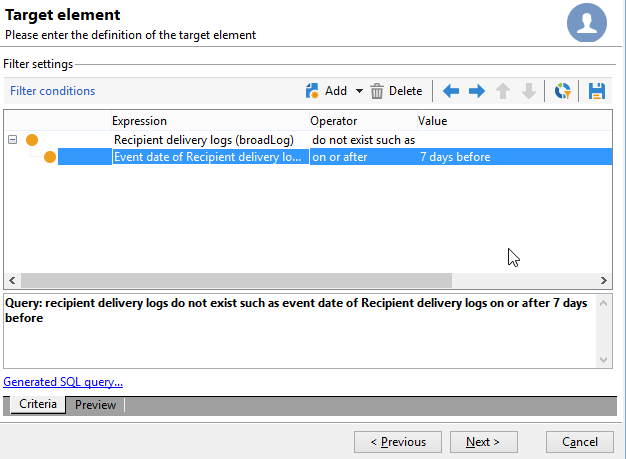Click the blue left arrow icon

click(451, 91)
